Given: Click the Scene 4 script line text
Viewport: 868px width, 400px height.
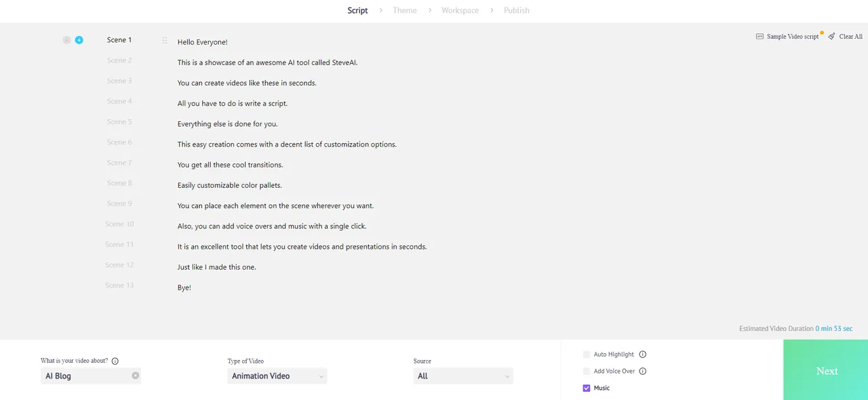Looking at the screenshot, I should pyautogui.click(x=233, y=104).
